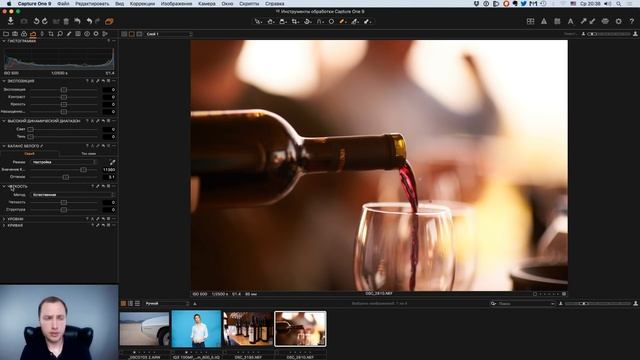Select the orange brush mask tool
Viewport: 640px width, 360px height.
coord(343,21)
